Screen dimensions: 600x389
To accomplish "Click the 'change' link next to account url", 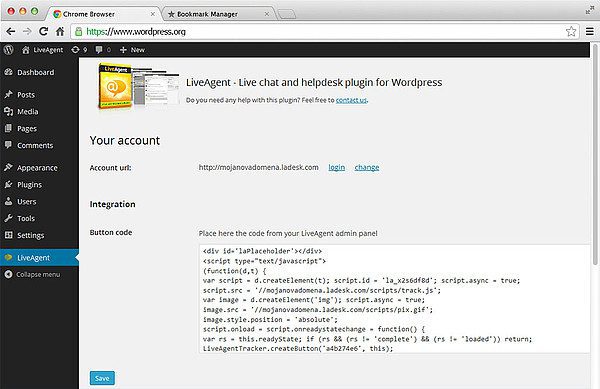I will click(367, 167).
